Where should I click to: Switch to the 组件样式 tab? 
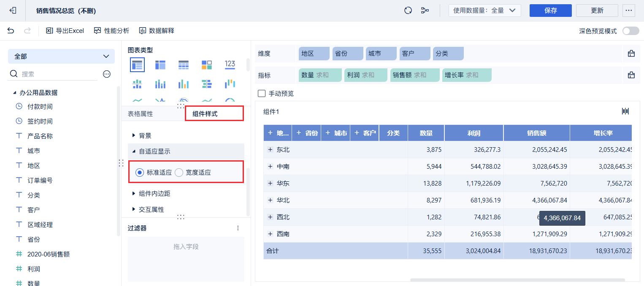tap(214, 113)
